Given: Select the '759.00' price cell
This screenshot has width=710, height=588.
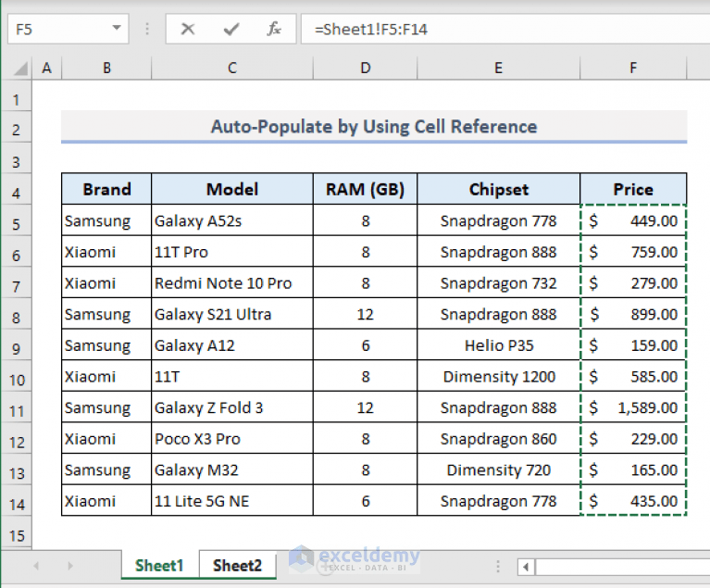Looking at the screenshot, I should tap(633, 252).
